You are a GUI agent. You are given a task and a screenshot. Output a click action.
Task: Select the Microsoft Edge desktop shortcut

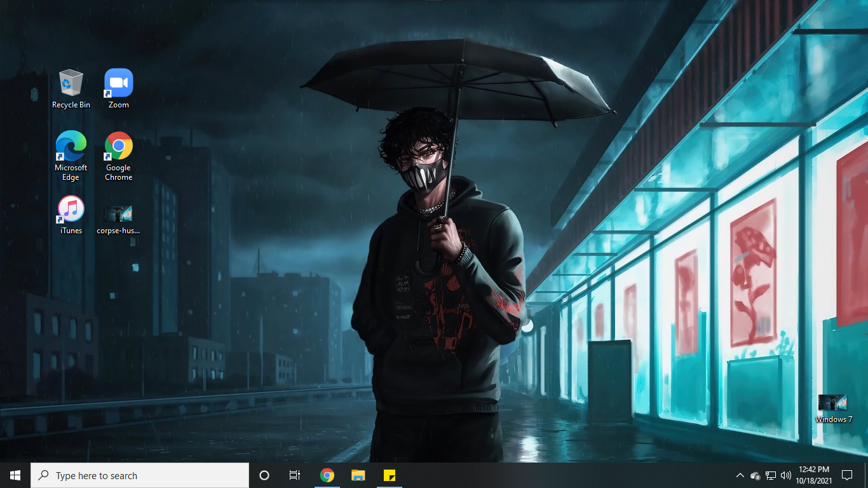tap(71, 156)
